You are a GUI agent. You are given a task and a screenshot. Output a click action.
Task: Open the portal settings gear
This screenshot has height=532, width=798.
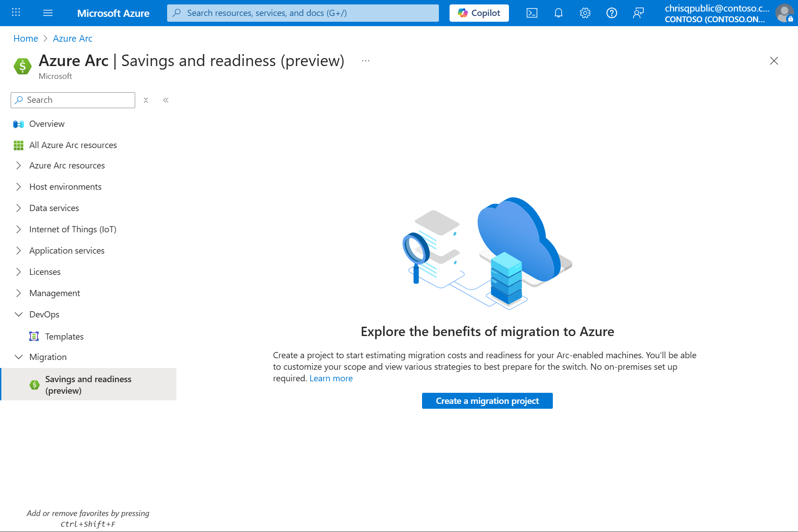[585, 13]
